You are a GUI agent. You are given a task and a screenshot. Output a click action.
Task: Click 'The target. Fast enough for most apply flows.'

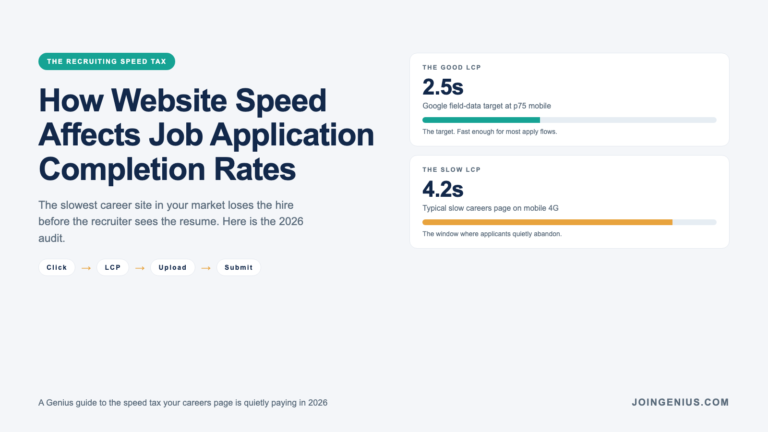pos(489,132)
